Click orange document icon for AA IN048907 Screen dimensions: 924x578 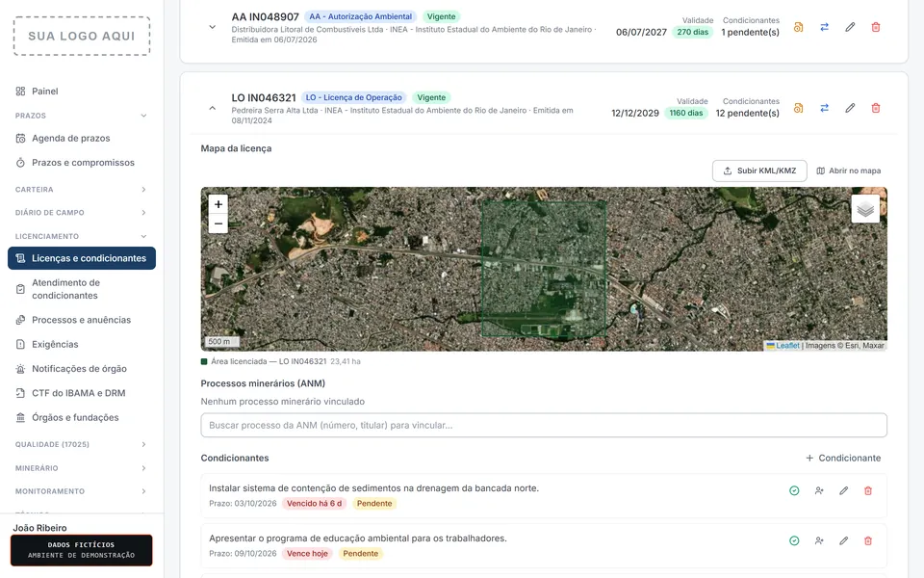click(799, 27)
